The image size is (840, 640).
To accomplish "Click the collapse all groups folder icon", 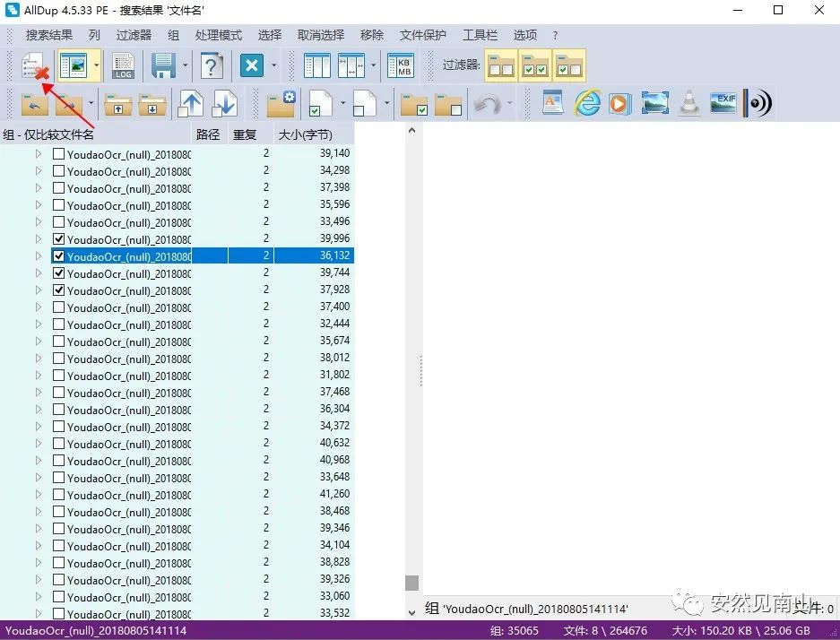I will [x=152, y=104].
